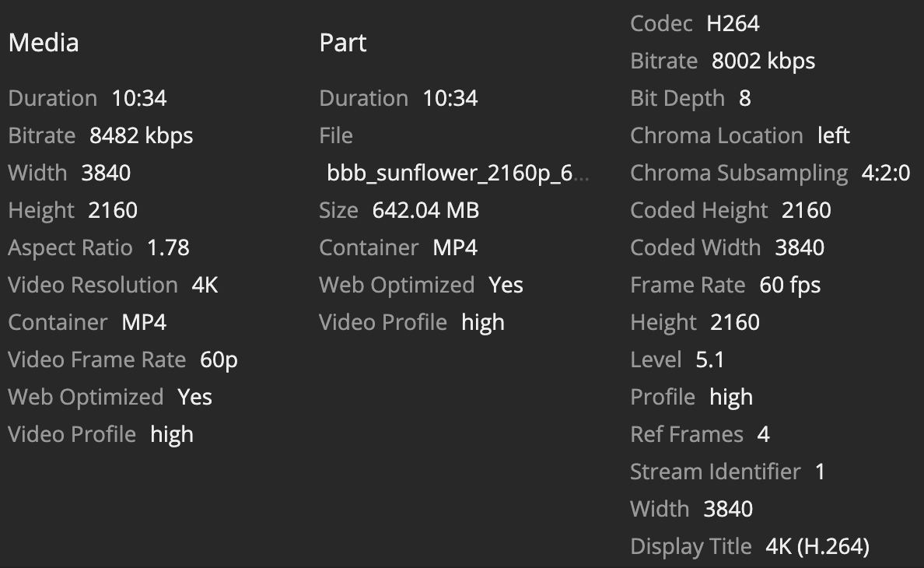Click the Coded Width label
924x568 pixels.
point(695,247)
